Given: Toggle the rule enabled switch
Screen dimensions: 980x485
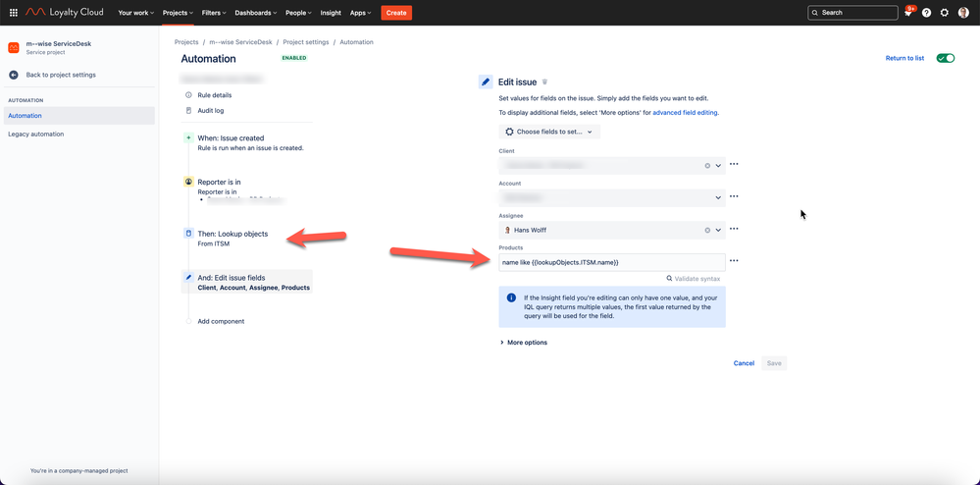Looking at the screenshot, I should coord(945,58).
